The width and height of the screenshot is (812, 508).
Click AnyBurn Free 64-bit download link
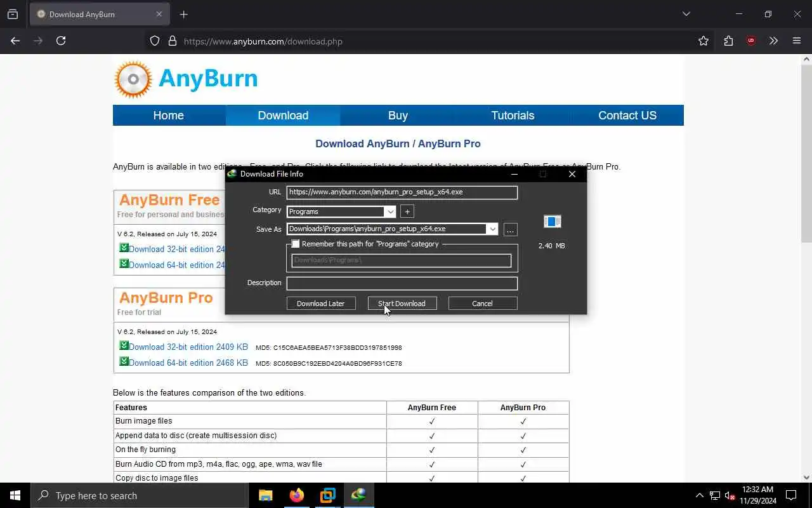pyautogui.click(x=177, y=265)
